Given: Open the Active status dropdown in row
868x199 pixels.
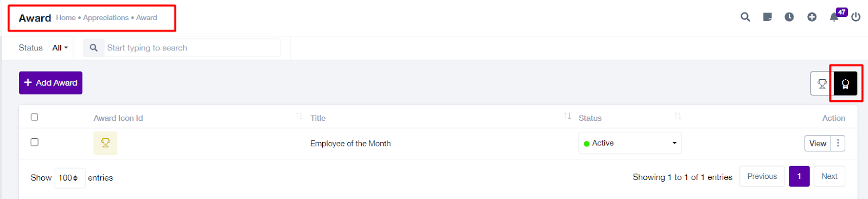Looking at the screenshot, I should [x=630, y=143].
